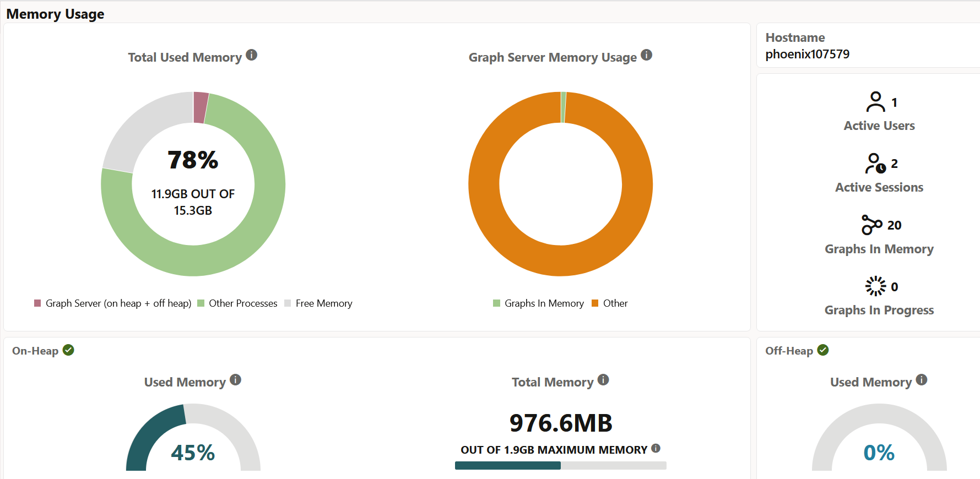Click info icon beside Graph Server Memory Usage
Viewport: 980px width, 479px height.
tap(647, 55)
